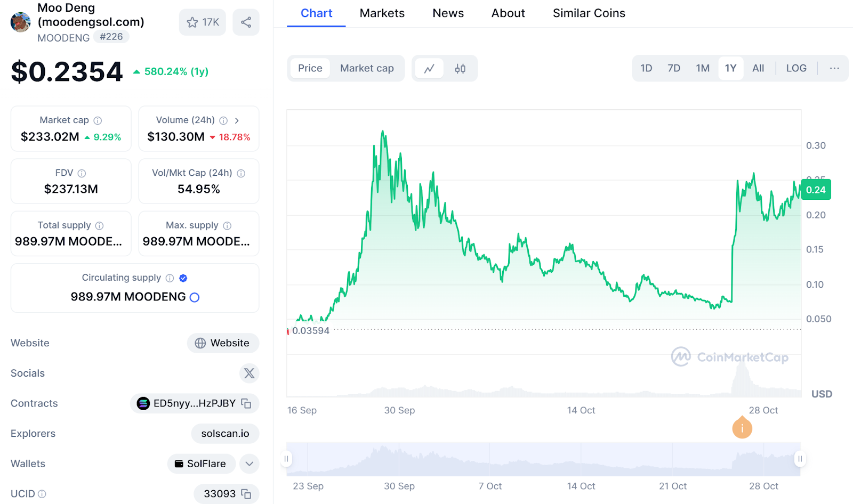Click the 0.03594 starting price label
This screenshot has width=853, height=504.
click(x=311, y=331)
